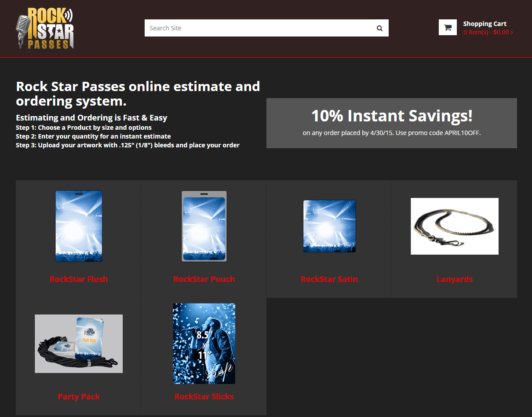Screen dimensions: 532x417
Task: Open the RockStar Slicks product link
Action: [x=204, y=396]
